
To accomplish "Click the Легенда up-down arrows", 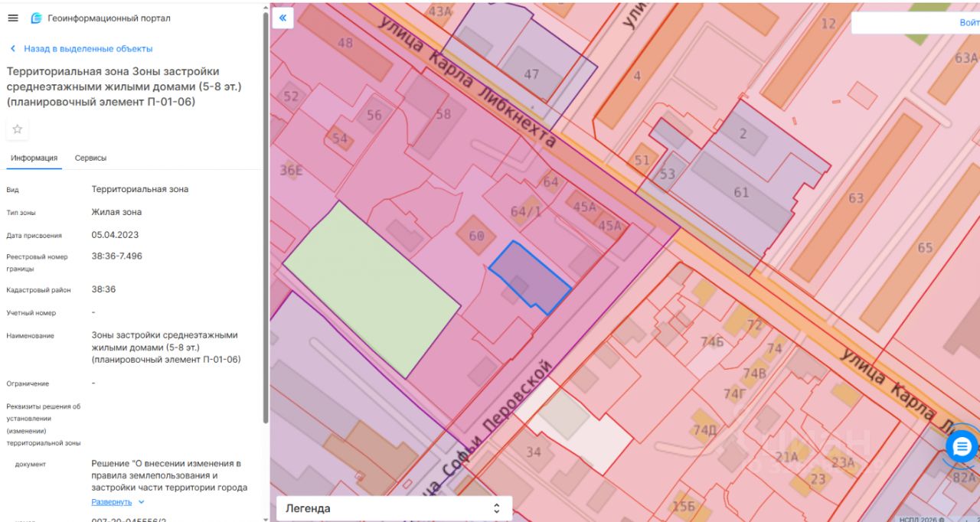I will [x=496, y=508].
